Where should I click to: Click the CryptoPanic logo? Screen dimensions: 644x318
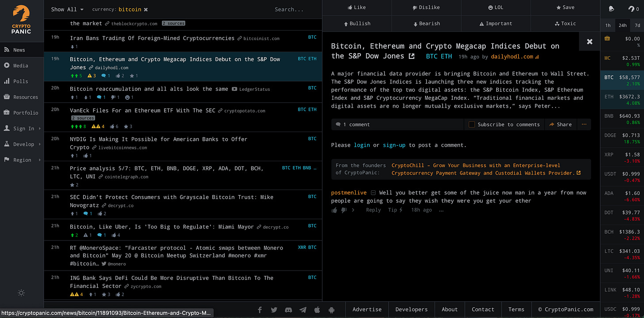click(21, 19)
